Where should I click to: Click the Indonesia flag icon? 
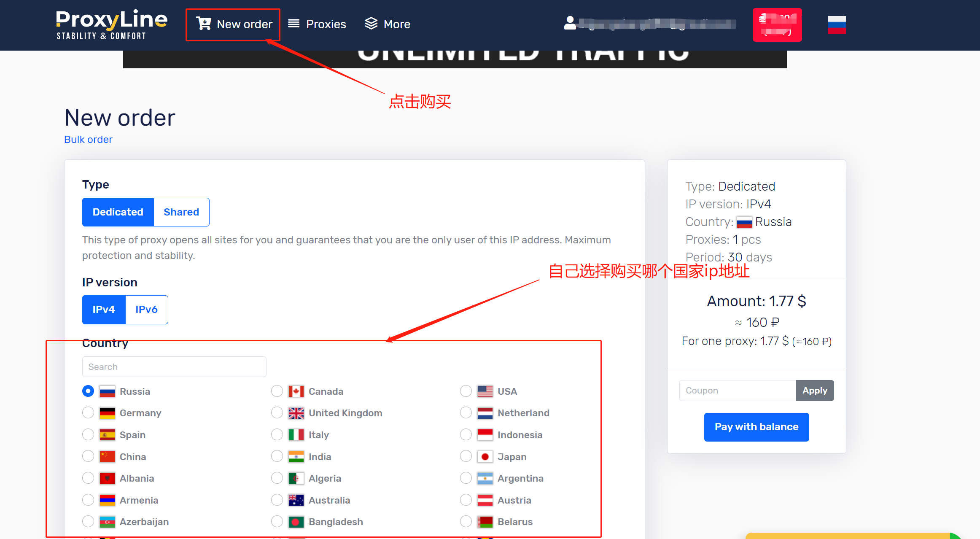pyautogui.click(x=485, y=435)
